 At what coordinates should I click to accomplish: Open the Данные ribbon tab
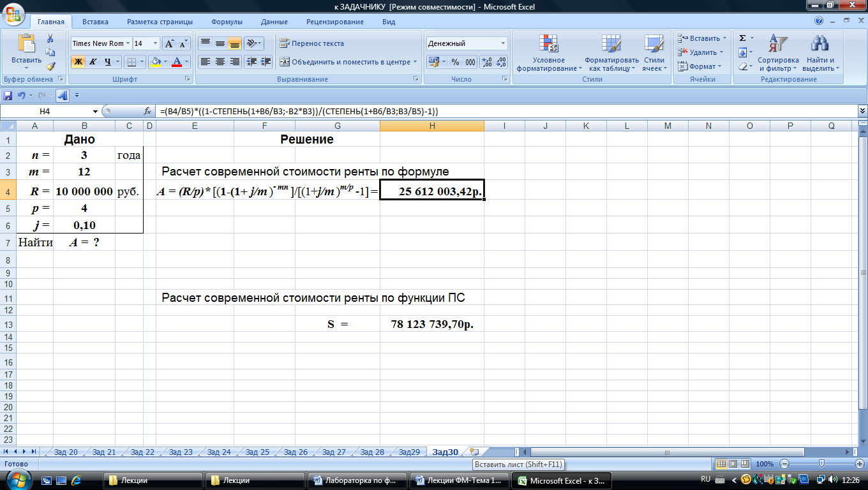[274, 22]
